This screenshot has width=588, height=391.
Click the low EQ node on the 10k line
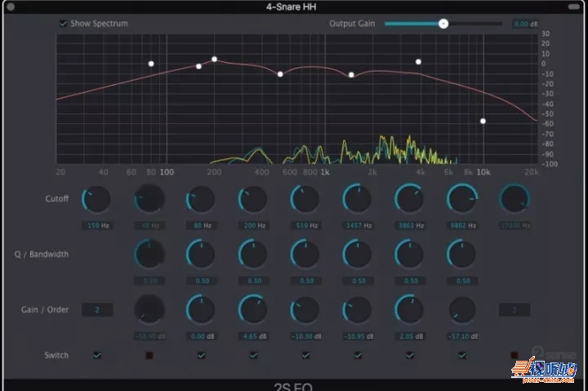(483, 121)
